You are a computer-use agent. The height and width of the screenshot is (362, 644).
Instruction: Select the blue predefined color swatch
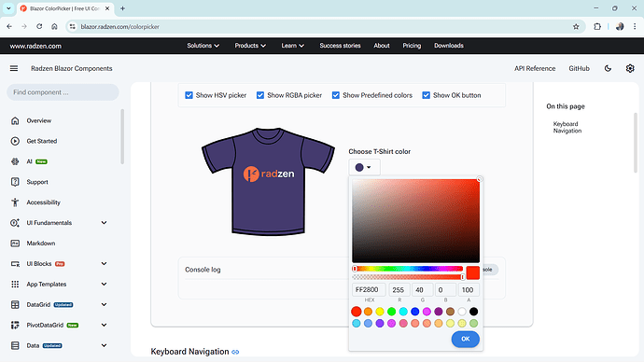click(x=414, y=312)
